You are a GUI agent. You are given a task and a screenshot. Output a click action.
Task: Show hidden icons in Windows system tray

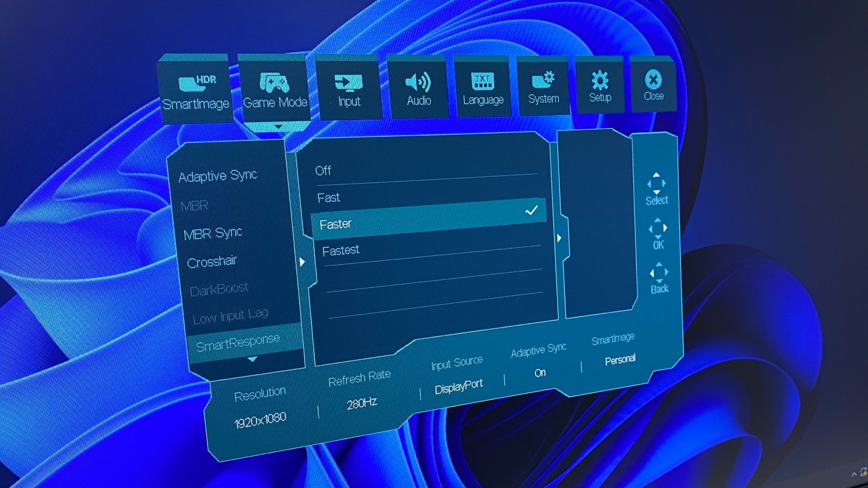click(x=854, y=474)
